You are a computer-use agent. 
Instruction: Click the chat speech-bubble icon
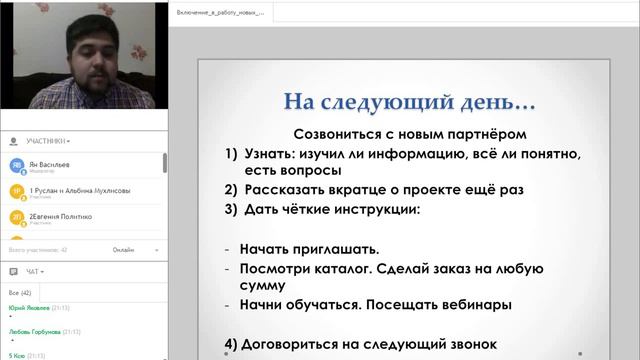pos(13,271)
